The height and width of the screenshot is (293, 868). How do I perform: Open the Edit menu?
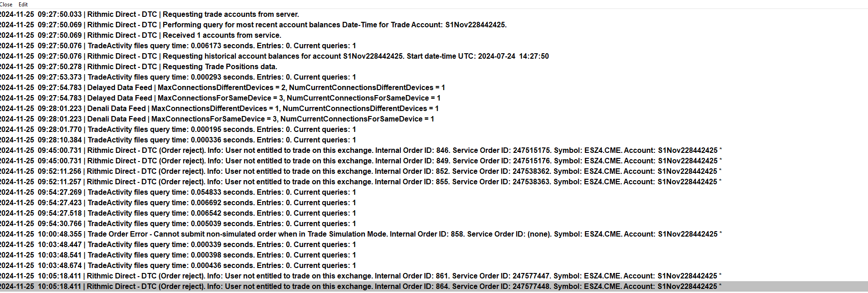[23, 4]
